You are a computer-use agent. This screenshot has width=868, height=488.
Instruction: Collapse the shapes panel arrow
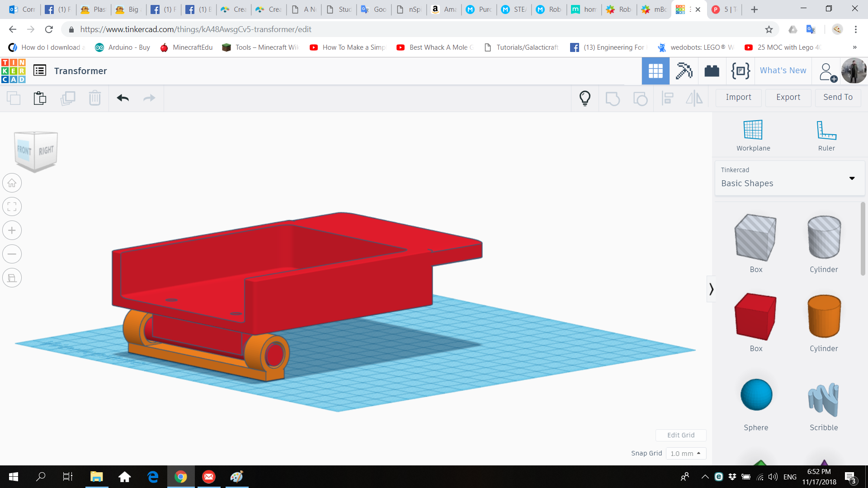click(711, 289)
